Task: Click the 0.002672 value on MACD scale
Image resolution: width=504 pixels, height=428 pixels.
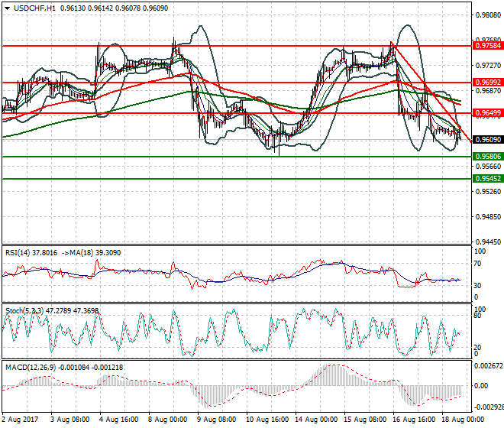Action: click(x=487, y=366)
